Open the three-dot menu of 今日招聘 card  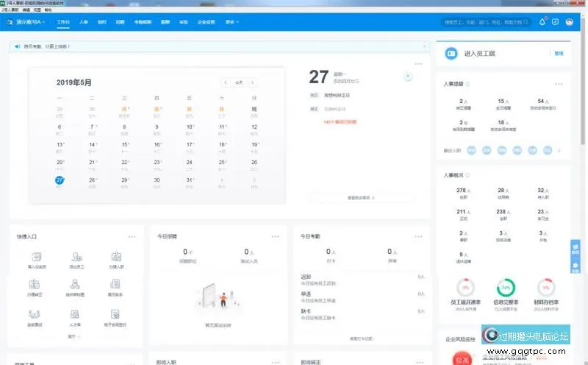point(275,236)
